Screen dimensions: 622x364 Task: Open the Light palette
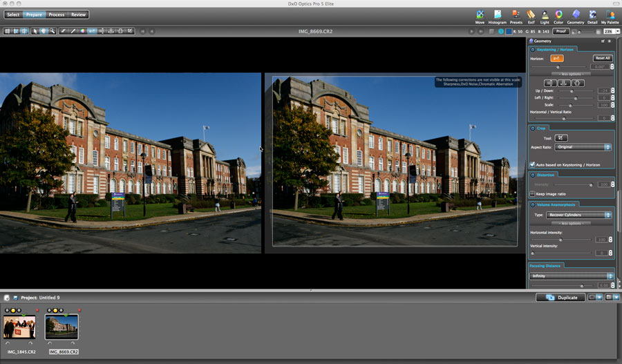click(545, 15)
